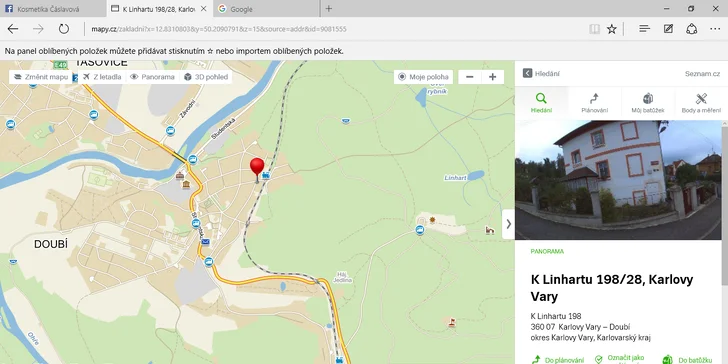The image size is (728, 364).
Task: Click the bus stop icon near Linhart
Action: pyautogui.click(x=420, y=229)
